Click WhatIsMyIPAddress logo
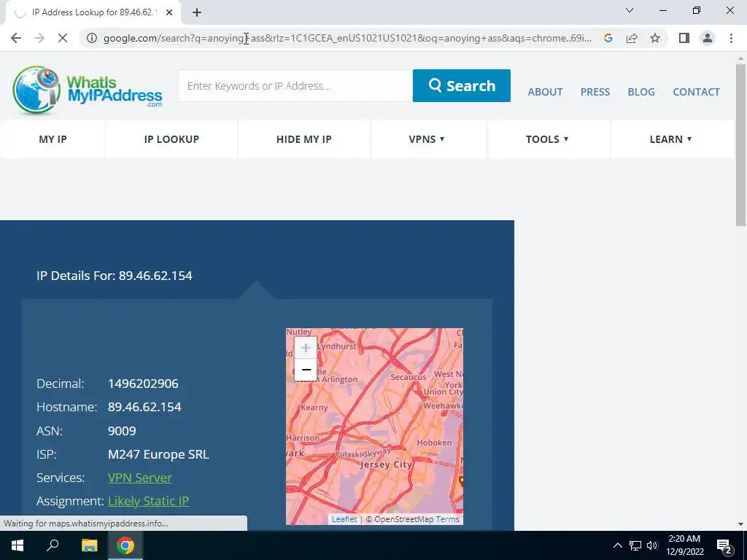 click(88, 90)
